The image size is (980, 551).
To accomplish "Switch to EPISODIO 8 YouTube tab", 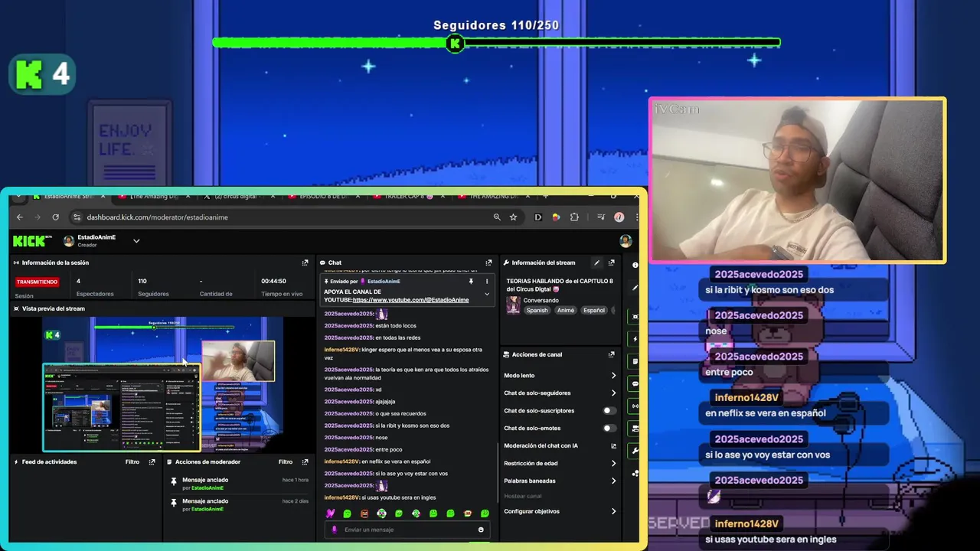I will [x=325, y=197].
